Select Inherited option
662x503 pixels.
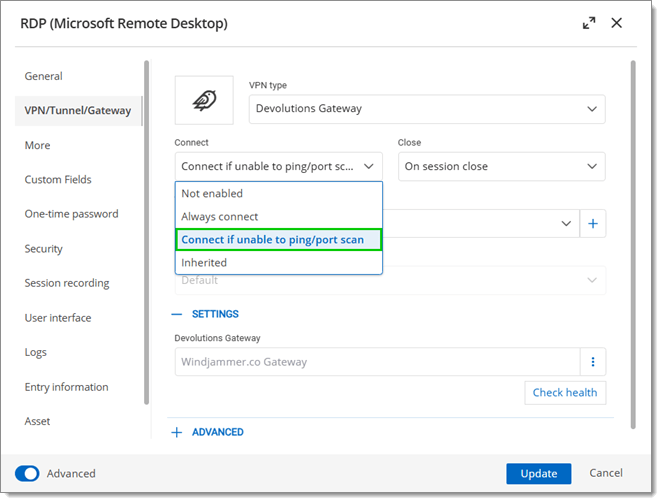279,263
